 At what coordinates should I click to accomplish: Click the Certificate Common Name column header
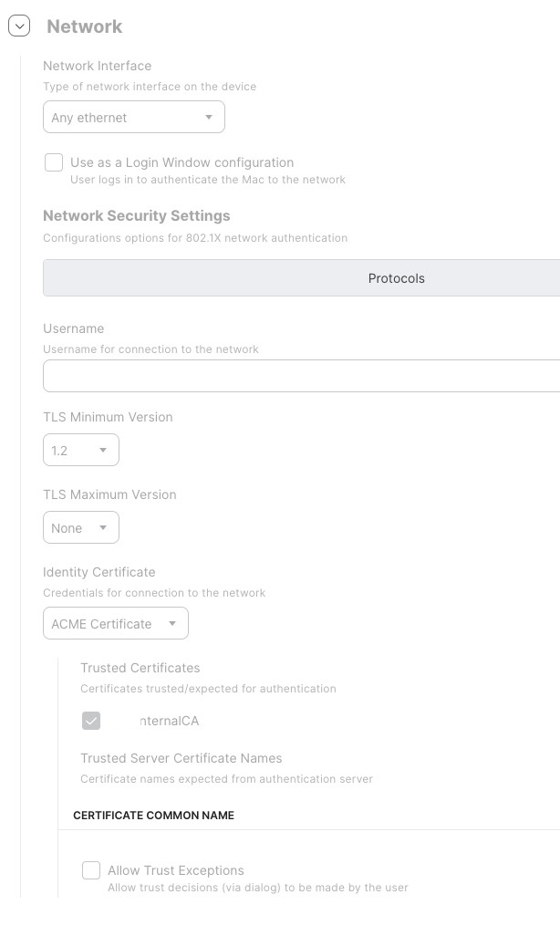coord(153,816)
